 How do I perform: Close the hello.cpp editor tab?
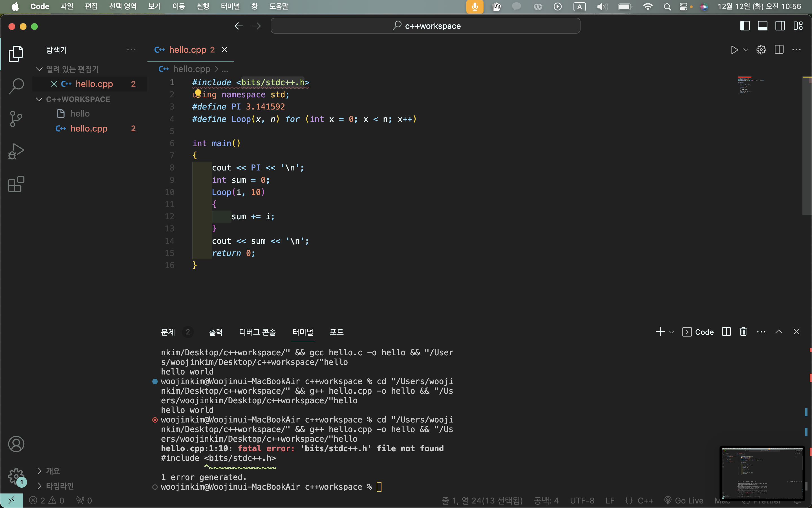point(224,50)
